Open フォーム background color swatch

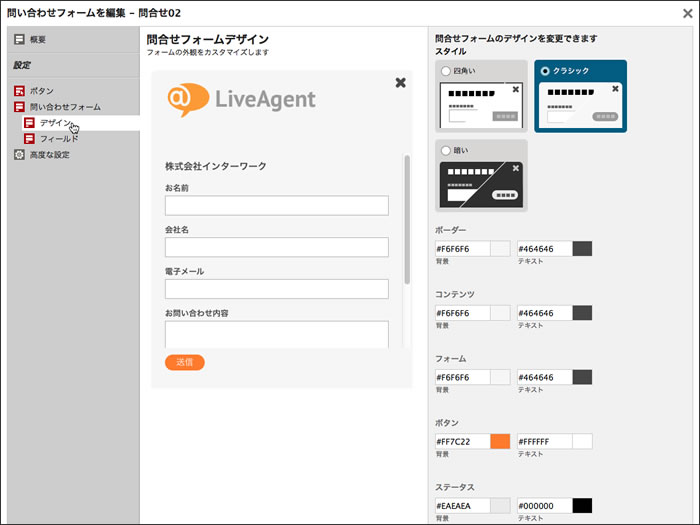[500, 377]
